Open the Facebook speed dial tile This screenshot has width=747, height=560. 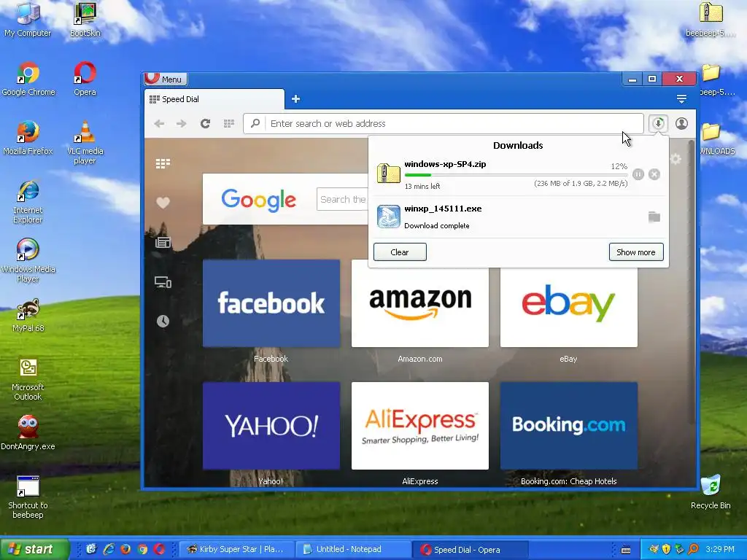point(271,303)
